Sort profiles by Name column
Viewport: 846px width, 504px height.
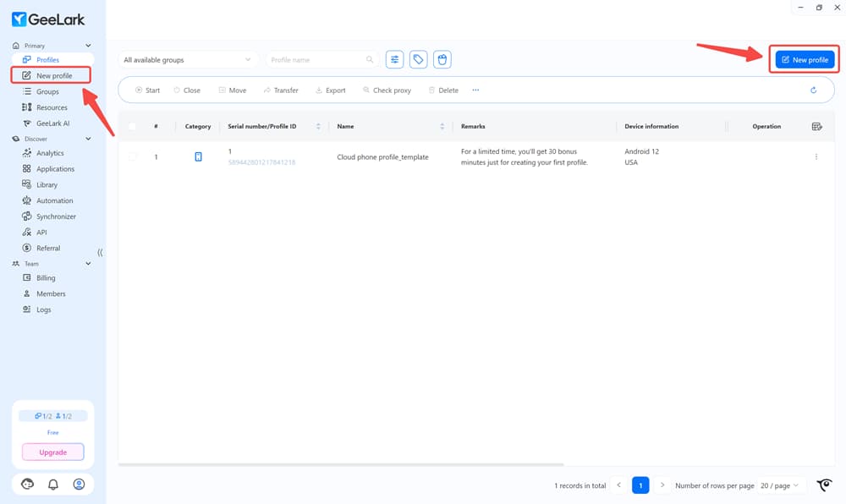coord(442,125)
